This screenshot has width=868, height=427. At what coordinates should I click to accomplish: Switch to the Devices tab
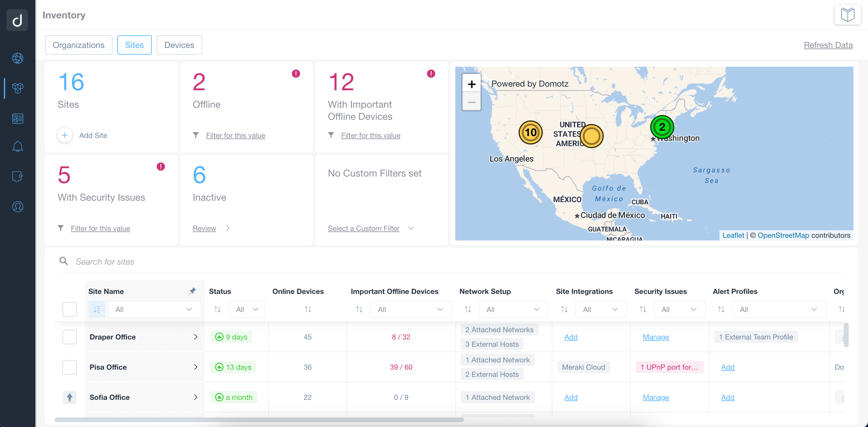click(x=179, y=45)
